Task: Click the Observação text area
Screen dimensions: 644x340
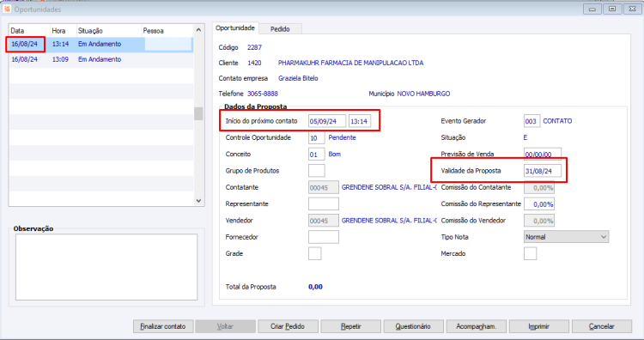Action: coord(106,267)
